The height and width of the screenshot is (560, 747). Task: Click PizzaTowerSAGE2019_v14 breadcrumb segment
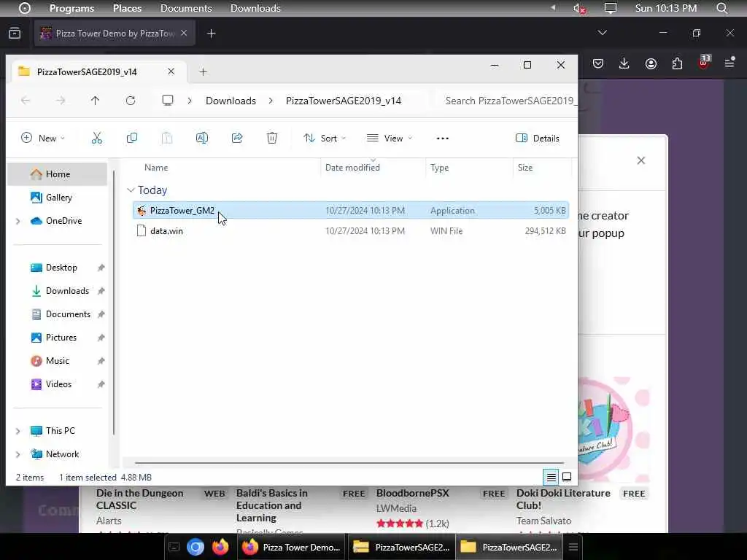point(344,101)
